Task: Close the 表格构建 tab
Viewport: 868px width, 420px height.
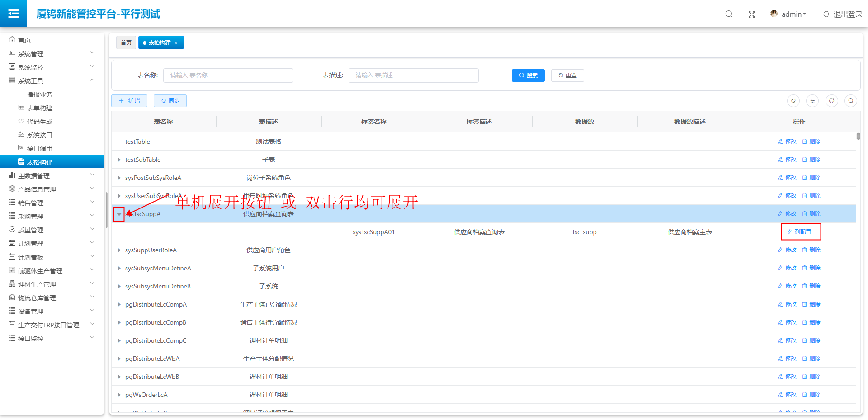Action: tap(176, 43)
